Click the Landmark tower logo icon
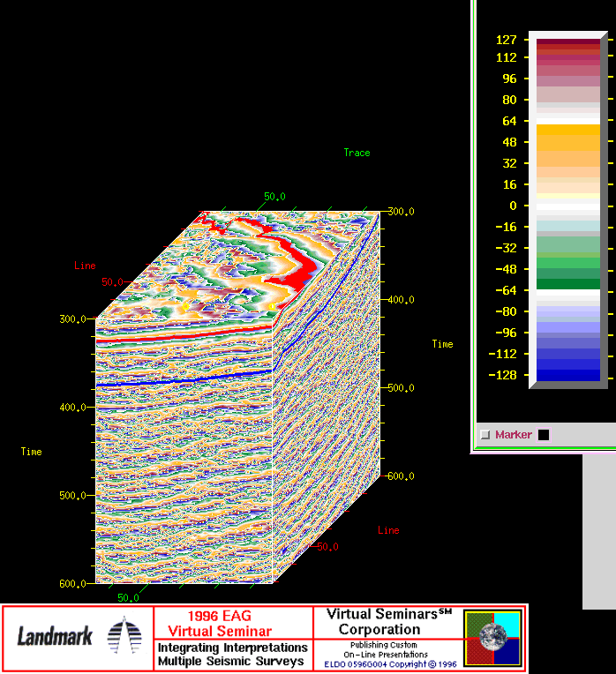This screenshot has height=674, width=616. click(x=122, y=635)
